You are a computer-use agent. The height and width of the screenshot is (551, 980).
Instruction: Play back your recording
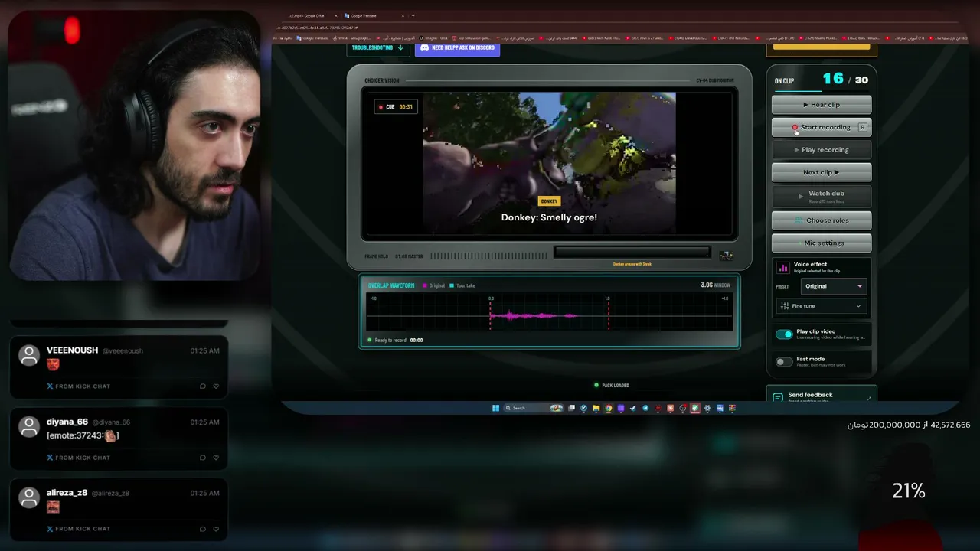tap(822, 150)
